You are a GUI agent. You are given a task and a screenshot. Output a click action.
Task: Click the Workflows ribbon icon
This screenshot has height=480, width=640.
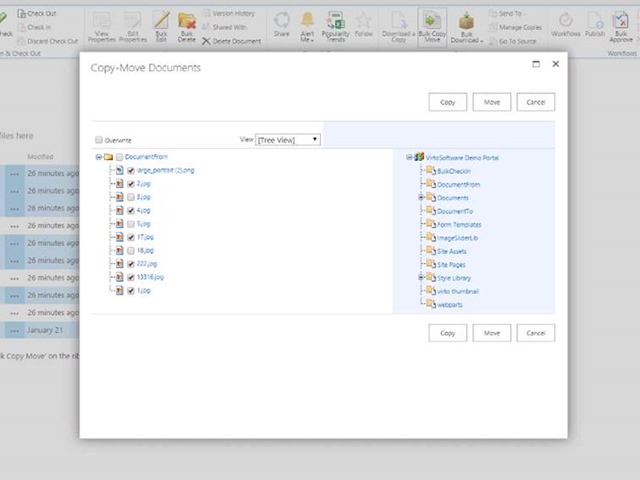(565, 23)
